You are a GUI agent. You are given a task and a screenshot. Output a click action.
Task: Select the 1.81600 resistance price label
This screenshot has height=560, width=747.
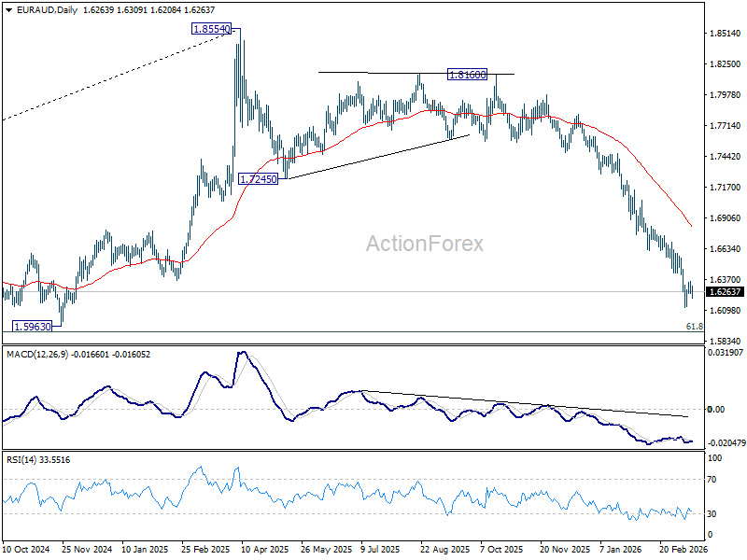468,75
